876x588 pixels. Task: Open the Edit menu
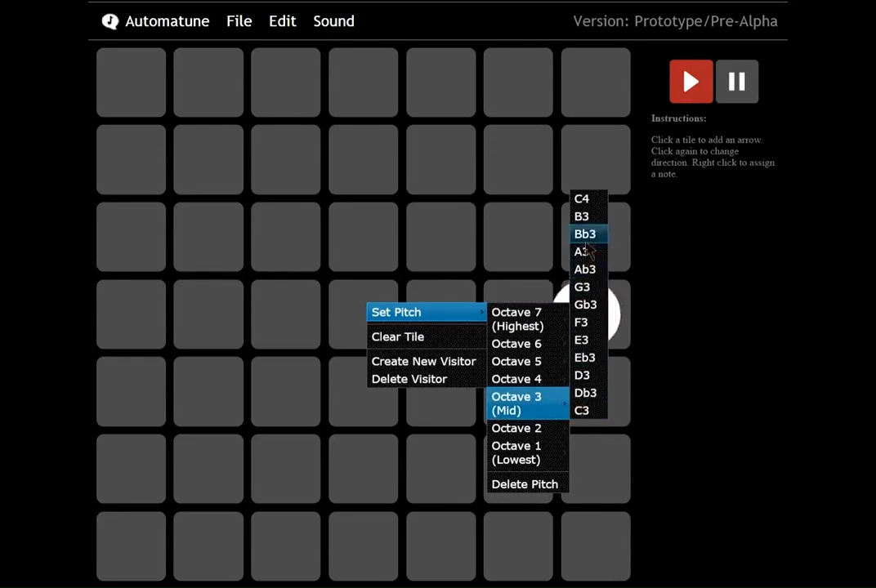282,21
